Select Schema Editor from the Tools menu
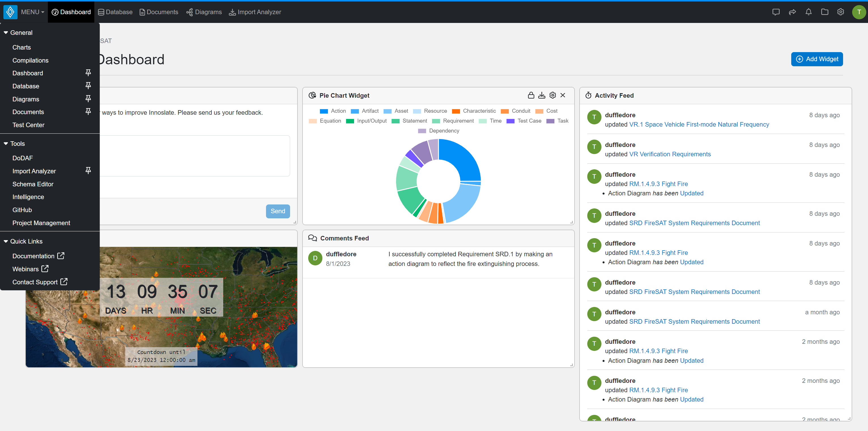The height and width of the screenshot is (431, 868). [33, 184]
